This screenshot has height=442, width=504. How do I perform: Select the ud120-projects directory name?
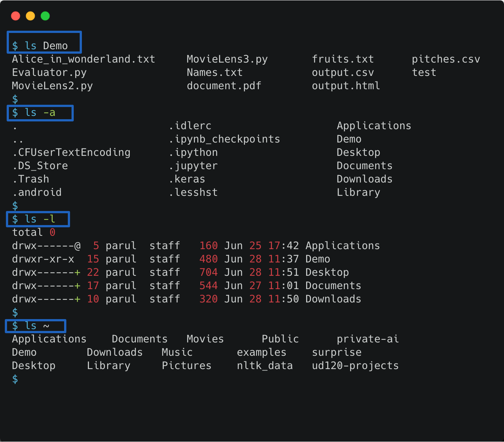pos(355,366)
